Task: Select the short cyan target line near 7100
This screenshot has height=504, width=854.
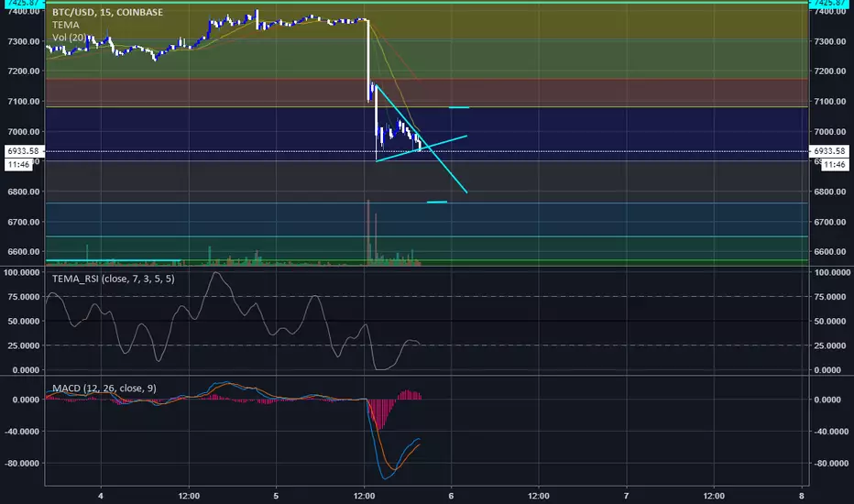Action: pos(459,107)
